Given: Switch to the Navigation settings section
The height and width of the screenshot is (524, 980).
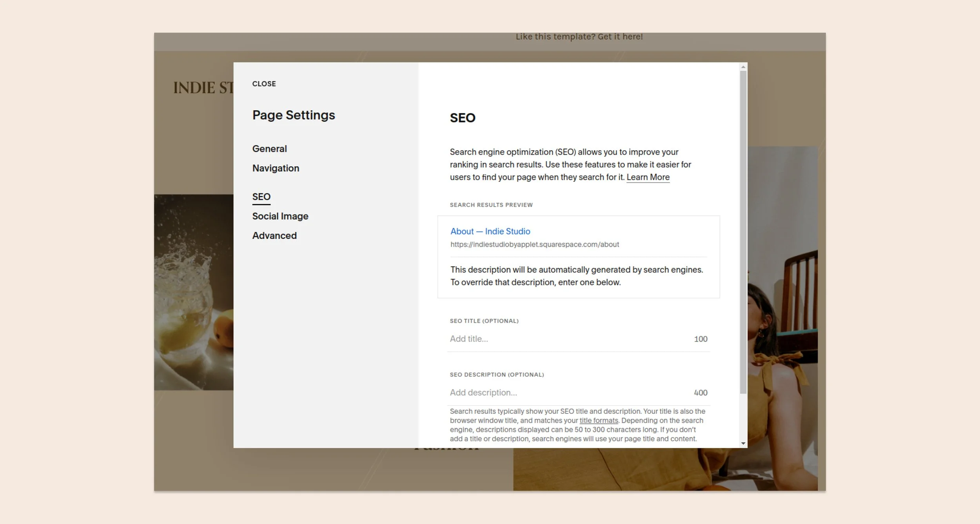Looking at the screenshot, I should (276, 168).
